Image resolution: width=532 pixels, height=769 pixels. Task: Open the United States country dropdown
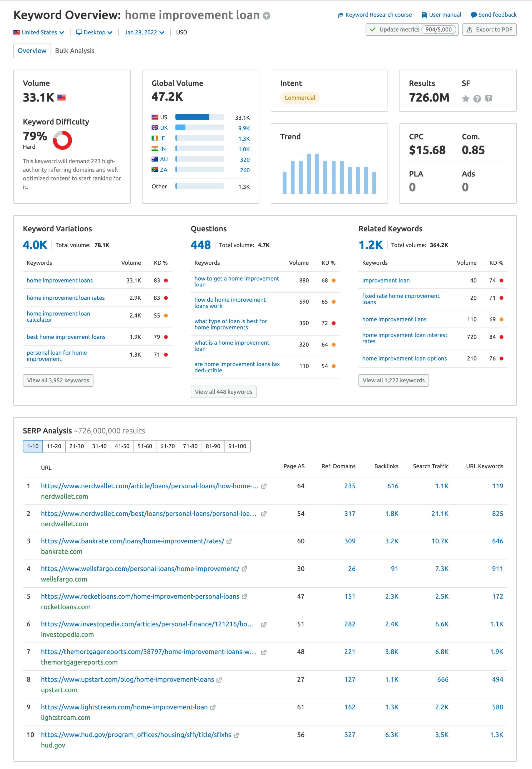pyautogui.click(x=39, y=32)
